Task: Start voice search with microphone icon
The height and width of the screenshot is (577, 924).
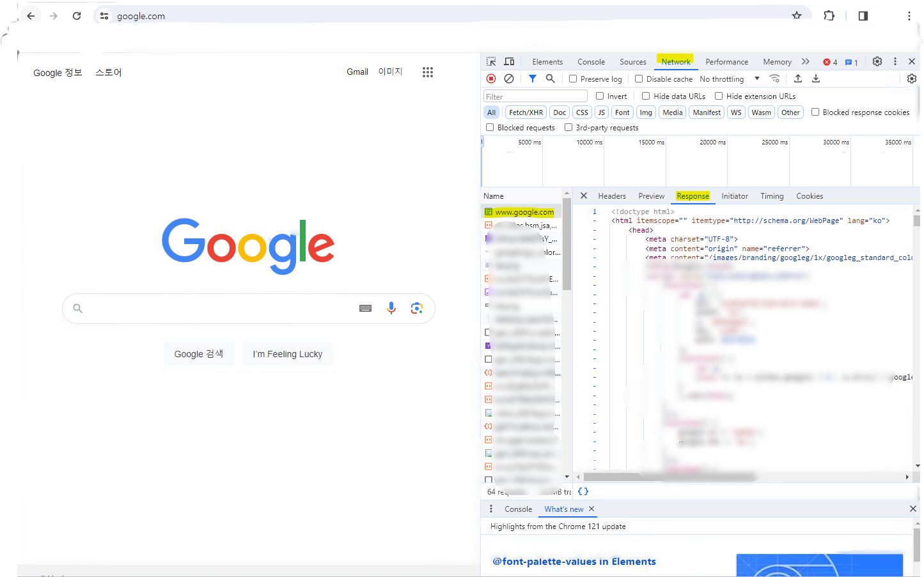Action: [x=391, y=309]
